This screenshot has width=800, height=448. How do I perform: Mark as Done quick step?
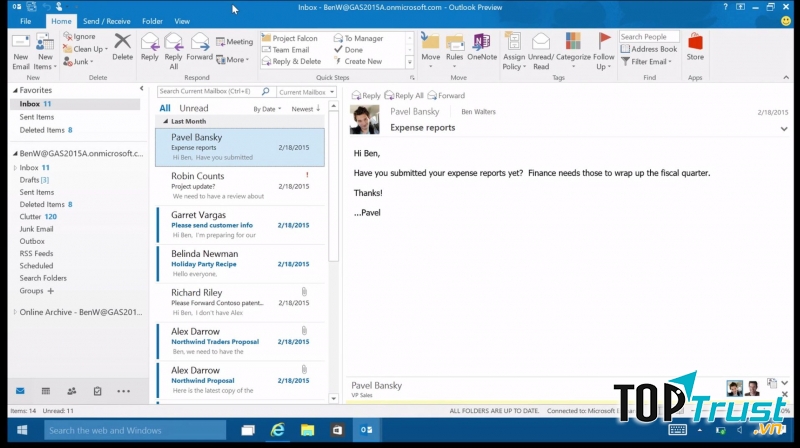click(348, 49)
